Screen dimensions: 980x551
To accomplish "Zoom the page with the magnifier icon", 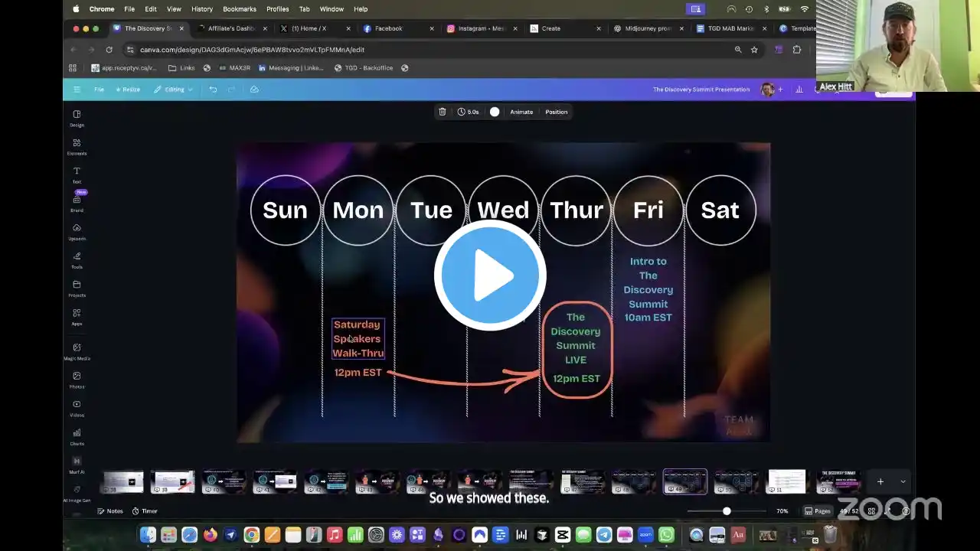I will click(x=738, y=50).
